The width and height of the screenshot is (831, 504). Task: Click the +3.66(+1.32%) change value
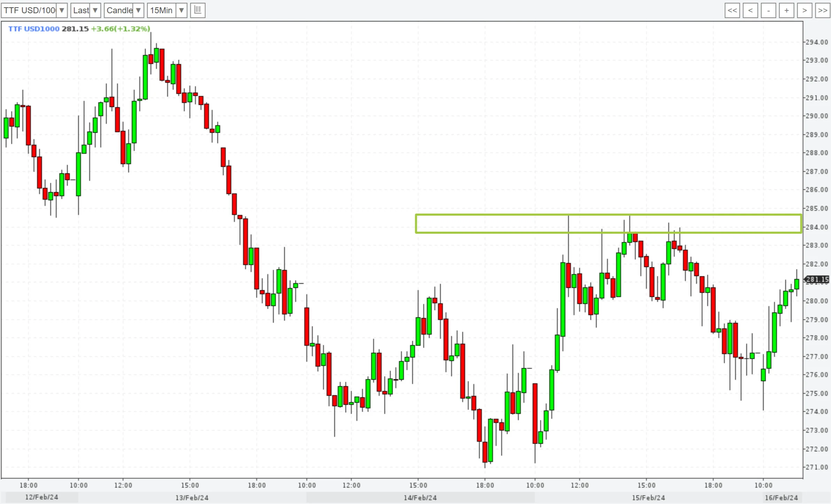pyautogui.click(x=120, y=29)
